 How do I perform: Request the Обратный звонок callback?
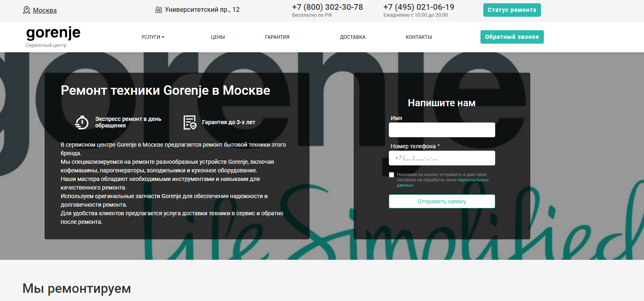click(x=512, y=37)
